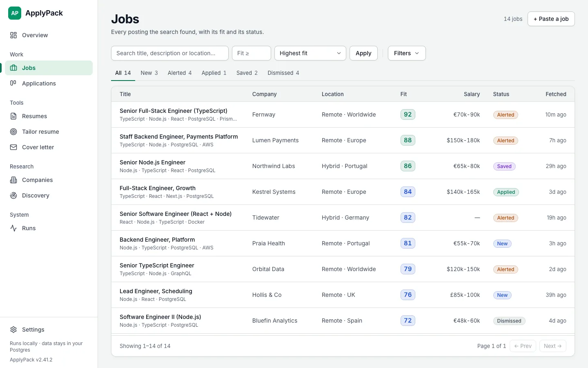Open Staff Backend Engineer, Payments Platform row
588x368 pixels.
pyautogui.click(x=343, y=140)
